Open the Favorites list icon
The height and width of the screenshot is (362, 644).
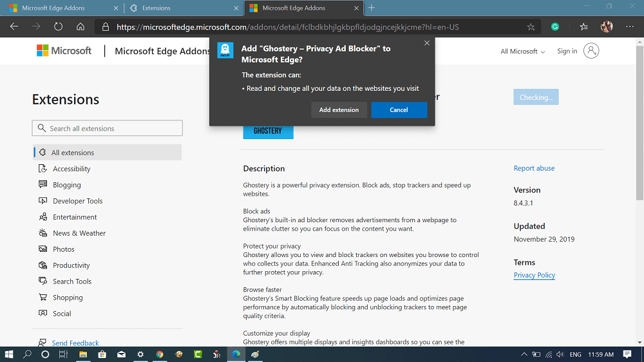point(583,27)
